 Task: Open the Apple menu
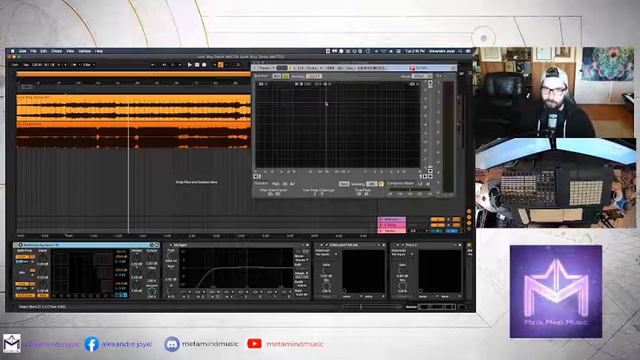(x=13, y=51)
